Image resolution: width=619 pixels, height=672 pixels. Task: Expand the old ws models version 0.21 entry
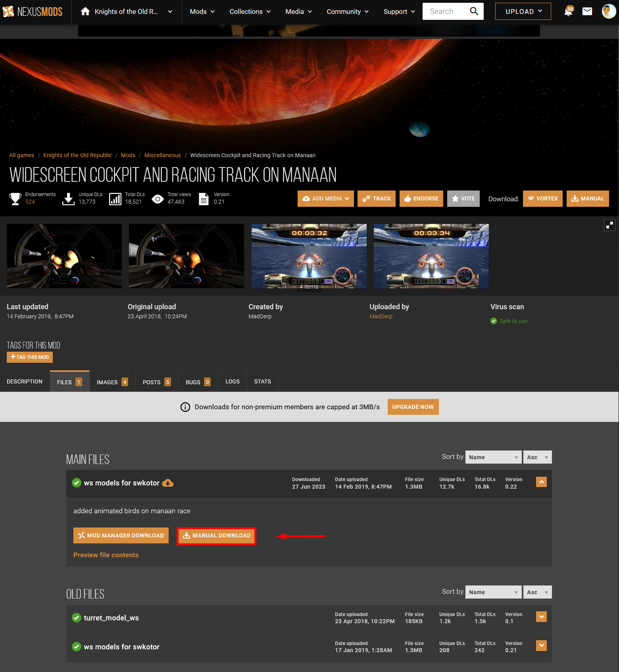click(x=541, y=646)
